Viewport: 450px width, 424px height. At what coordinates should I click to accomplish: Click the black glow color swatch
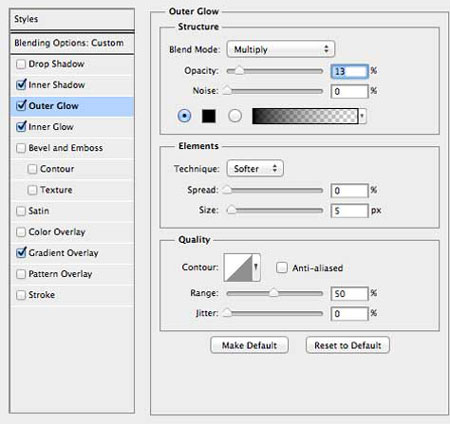[x=209, y=116]
